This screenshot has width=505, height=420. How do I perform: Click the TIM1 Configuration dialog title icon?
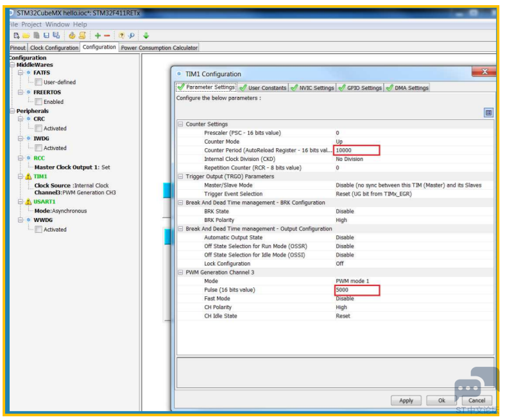tap(179, 74)
